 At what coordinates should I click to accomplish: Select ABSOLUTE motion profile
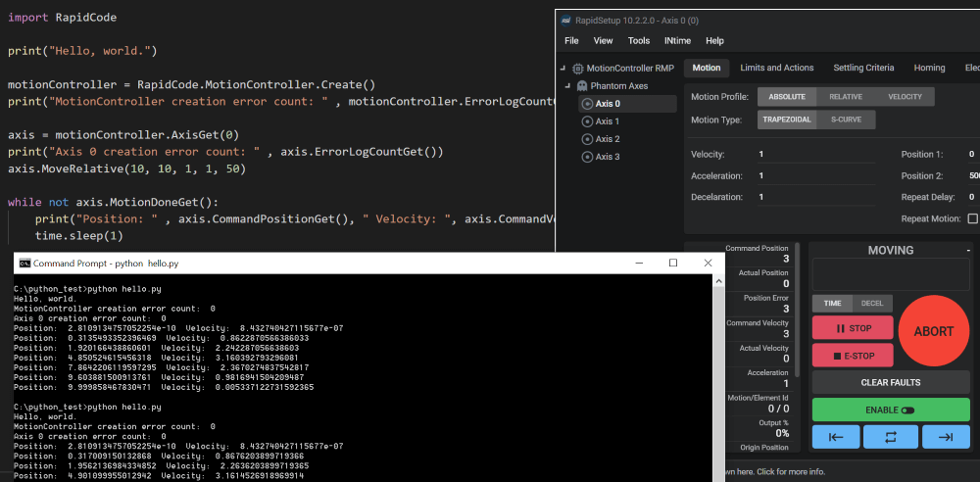[787, 97]
